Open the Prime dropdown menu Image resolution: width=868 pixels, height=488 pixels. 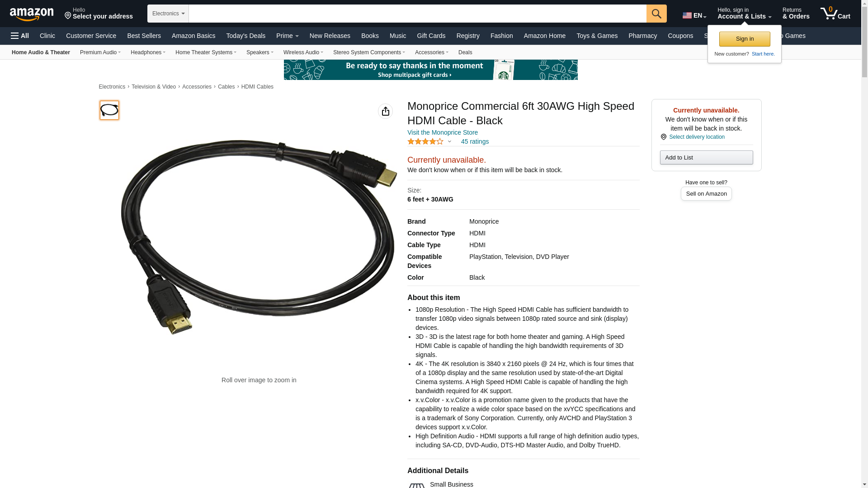pyautogui.click(x=288, y=36)
